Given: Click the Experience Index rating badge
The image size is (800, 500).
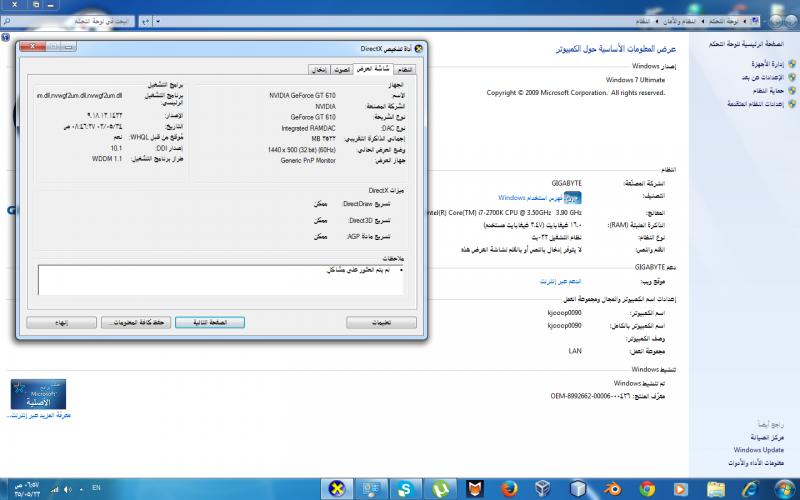Looking at the screenshot, I should (573, 198).
